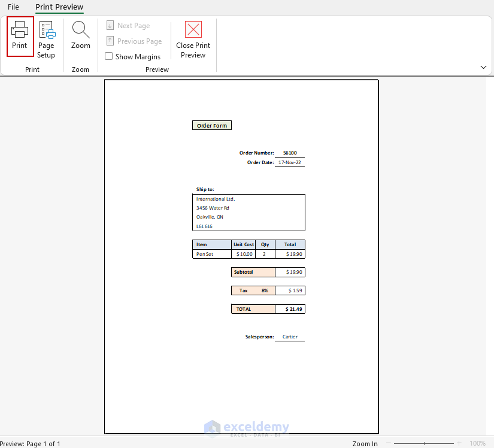Click unit cost $10.00 cell
494x448 pixels.
coord(244,254)
